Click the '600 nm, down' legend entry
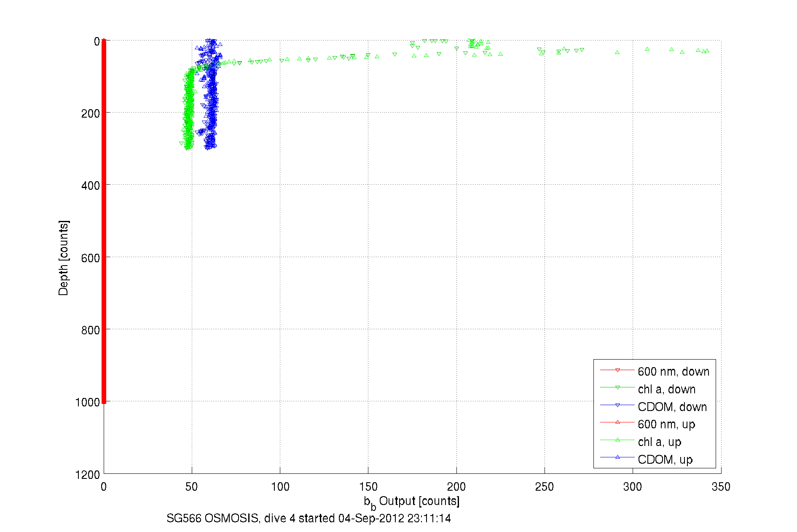 [655, 371]
